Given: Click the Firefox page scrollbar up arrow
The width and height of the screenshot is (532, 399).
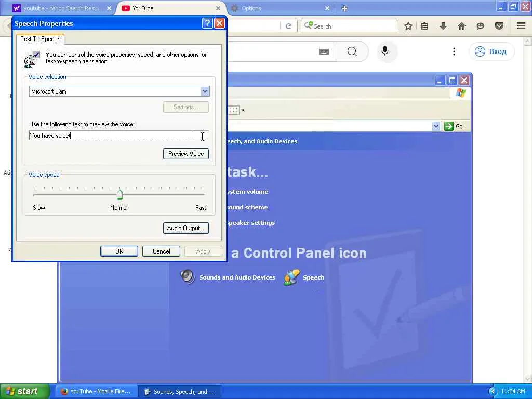Looking at the screenshot, I should pyautogui.click(x=528, y=42).
